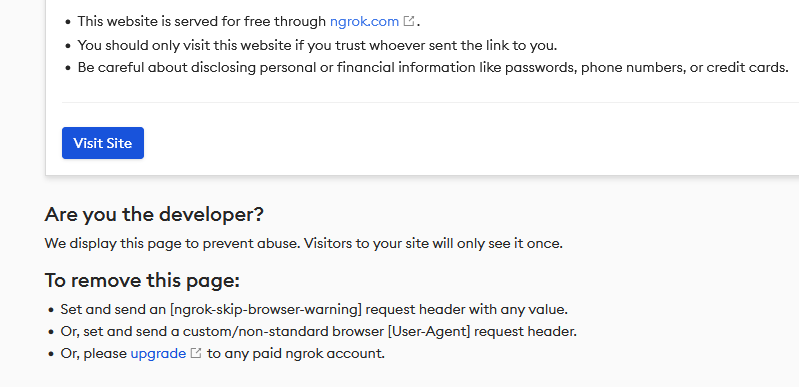Click the "To remove this page:" heading

(142, 280)
